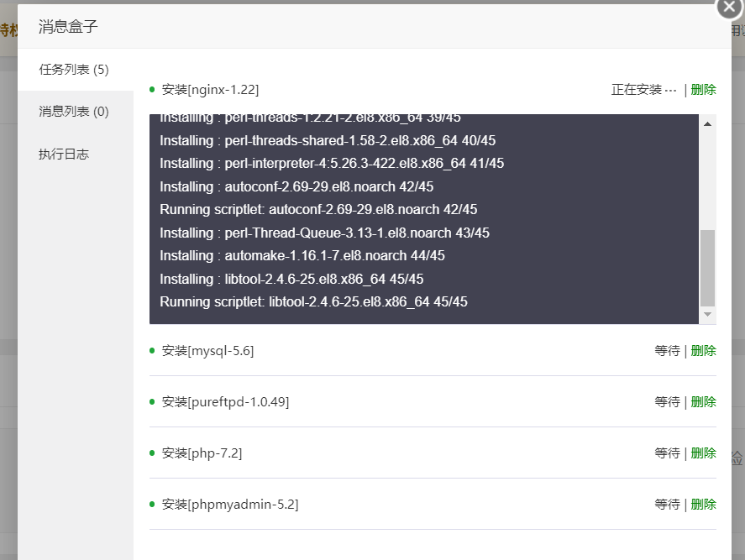Click green status dot beside php-7.2
The width and height of the screenshot is (745, 560).
[152, 453]
